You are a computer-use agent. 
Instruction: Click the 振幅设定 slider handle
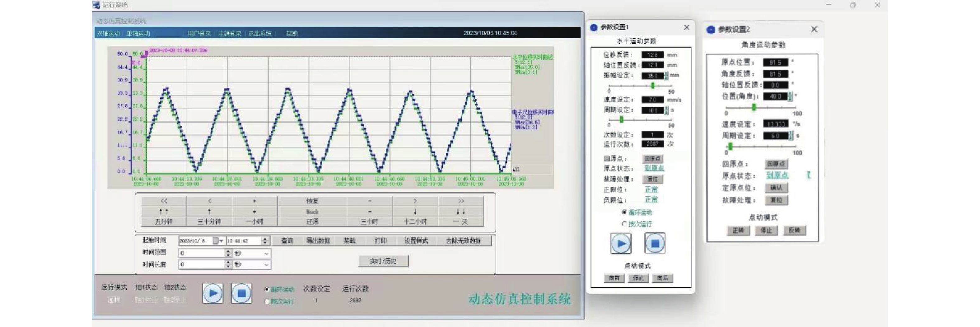click(653, 86)
